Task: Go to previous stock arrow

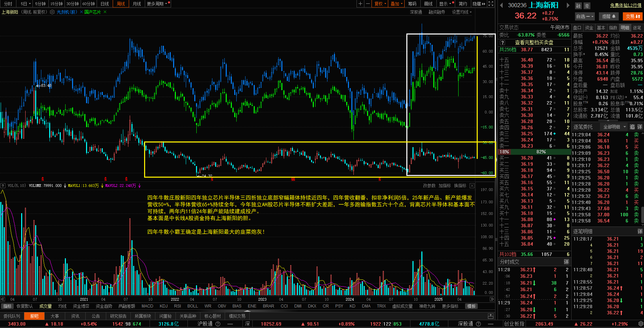Action: point(501,5)
